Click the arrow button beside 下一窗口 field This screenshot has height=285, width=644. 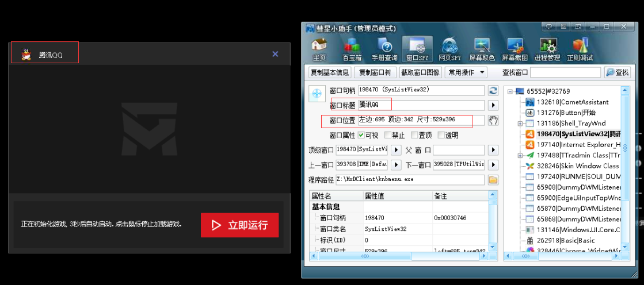[493, 165]
